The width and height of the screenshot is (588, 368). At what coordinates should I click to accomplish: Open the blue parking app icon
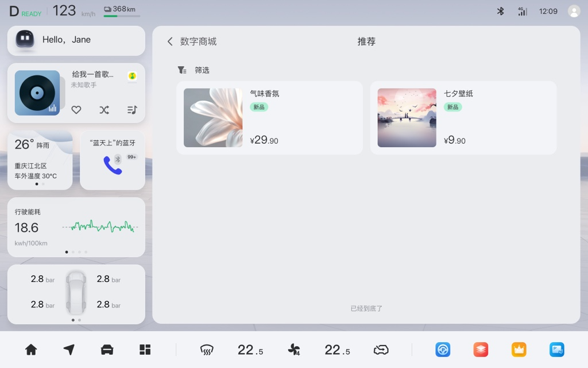coord(443,350)
